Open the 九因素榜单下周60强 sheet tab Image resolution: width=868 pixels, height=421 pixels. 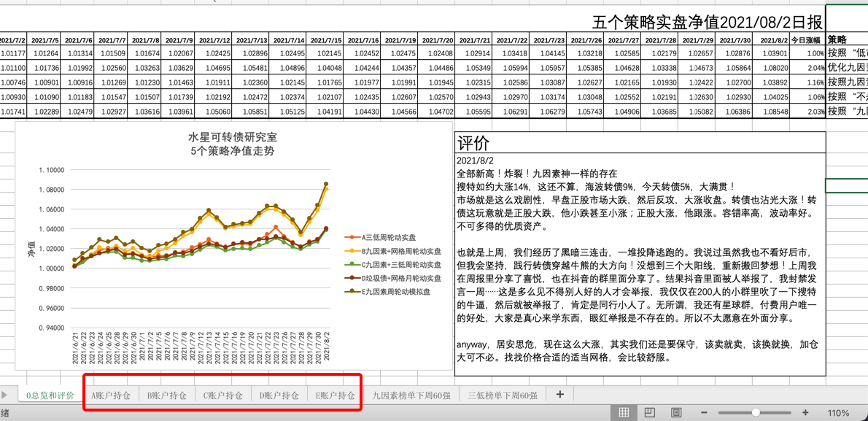(x=411, y=395)
